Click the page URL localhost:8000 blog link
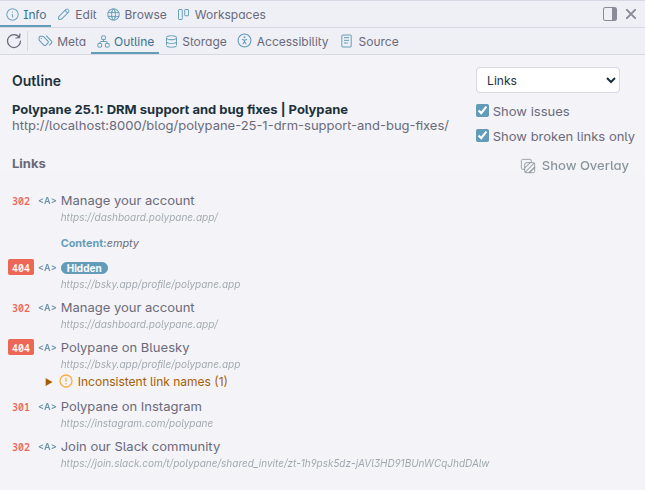The height and width of the screenshot is (490, 645). (230, 125)
